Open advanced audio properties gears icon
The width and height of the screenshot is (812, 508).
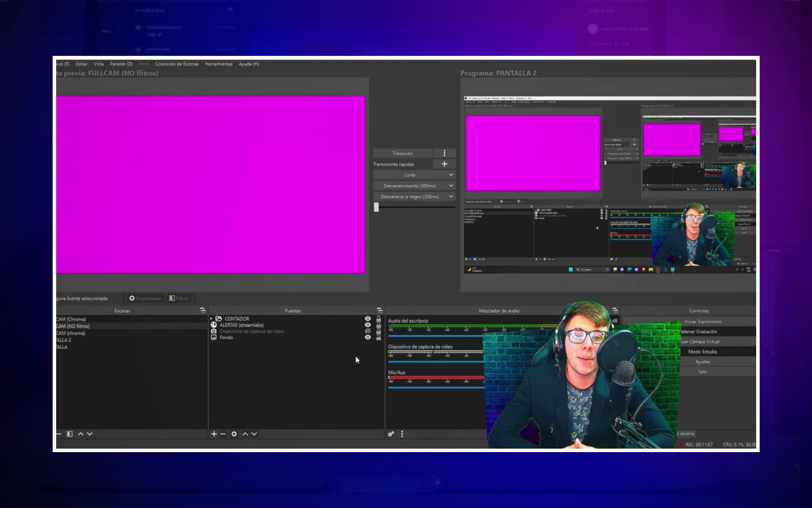pos(391,434)
